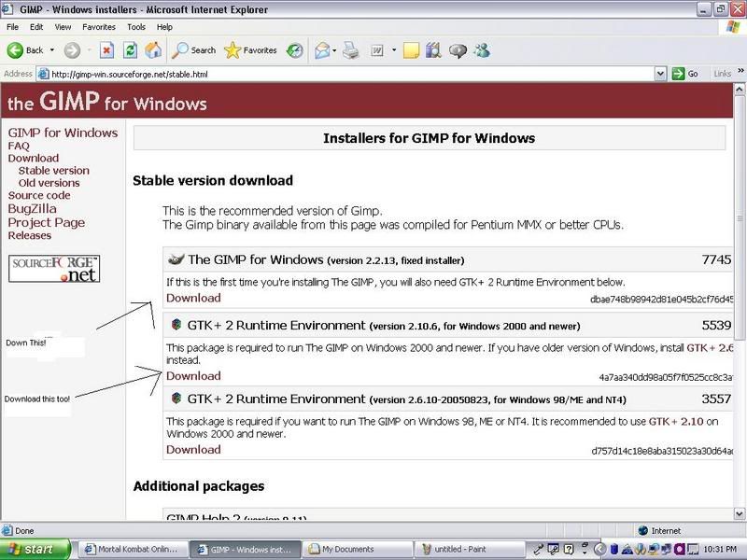The width and height of the screenshot is (747, 560).
Task: Click the SourceForge.net logo
Action: tap(54, 269)
